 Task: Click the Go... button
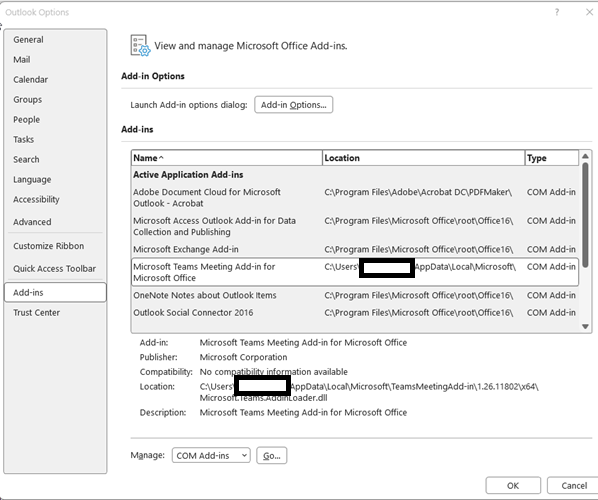coord(272,455)
